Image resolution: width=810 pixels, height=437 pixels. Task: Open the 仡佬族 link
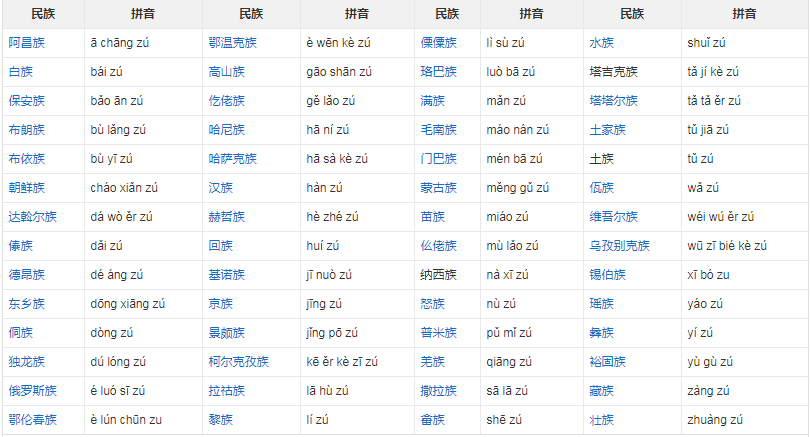(x=226, y=101)
